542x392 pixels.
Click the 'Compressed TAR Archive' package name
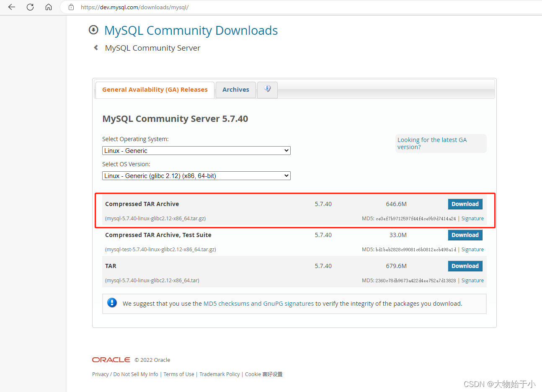coord(142,204)
